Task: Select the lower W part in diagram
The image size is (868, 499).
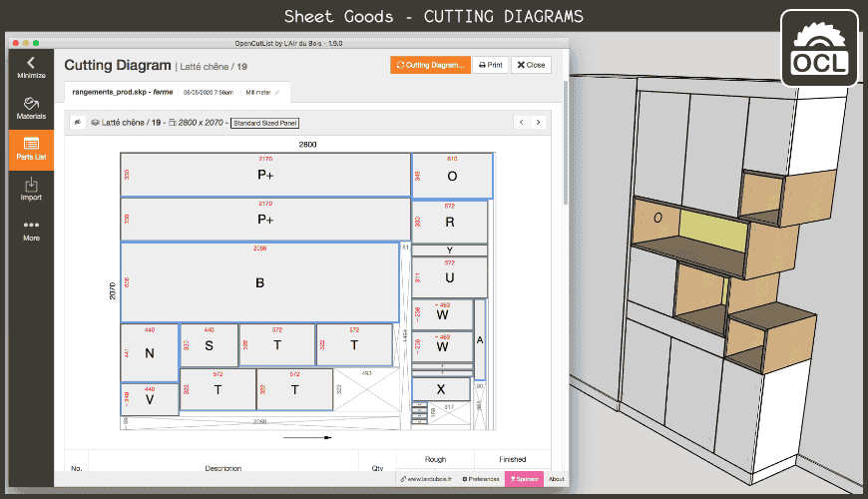Action: 442,346
